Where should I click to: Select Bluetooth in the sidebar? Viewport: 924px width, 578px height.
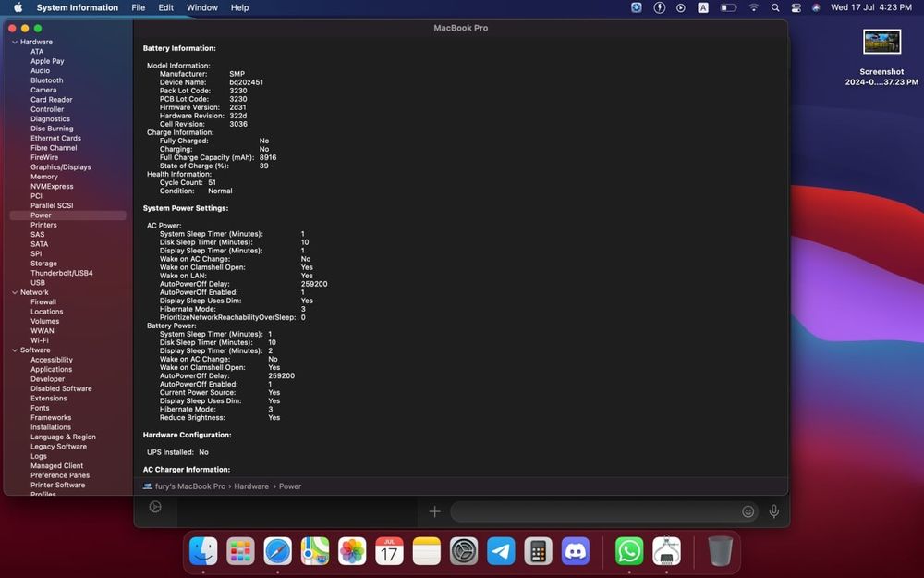[x=46, y=80]
